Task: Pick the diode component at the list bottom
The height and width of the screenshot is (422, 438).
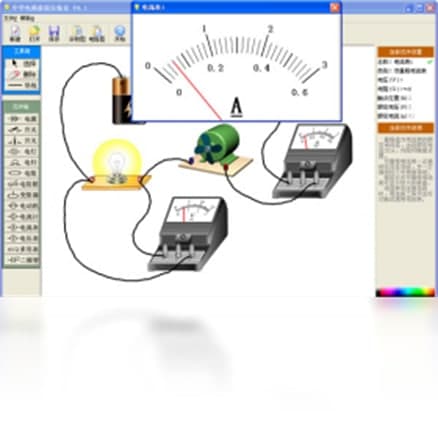Action: pyautogui.click(x=22, y=260)
